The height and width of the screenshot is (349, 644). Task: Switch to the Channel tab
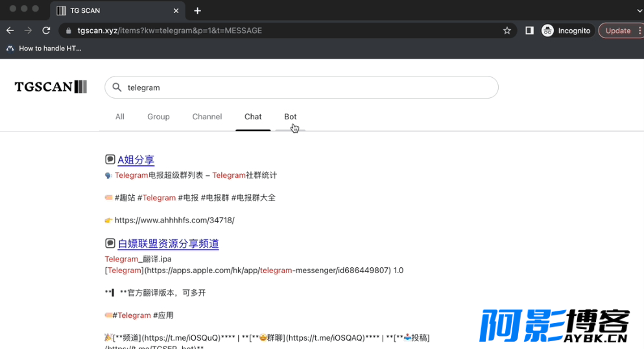[207, 117]
